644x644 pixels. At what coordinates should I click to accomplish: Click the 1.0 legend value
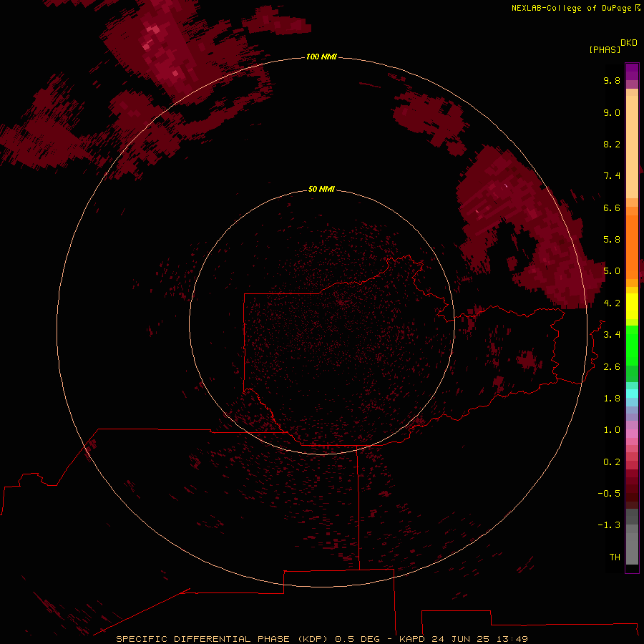tap(612, 430)
